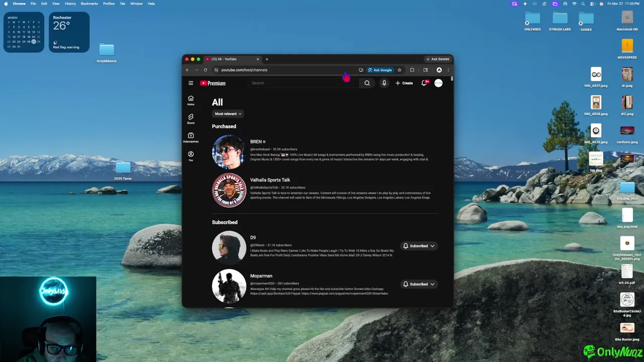Screen dimensions: 644x362
Task: Click the address bar URL youtube.com/feed/channels
Action: tap(244, 70)
